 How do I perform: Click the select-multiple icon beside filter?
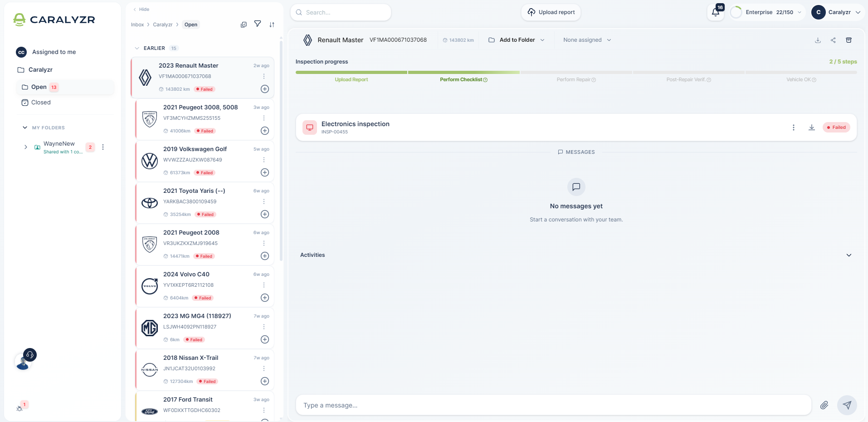[x=244, y=25]
